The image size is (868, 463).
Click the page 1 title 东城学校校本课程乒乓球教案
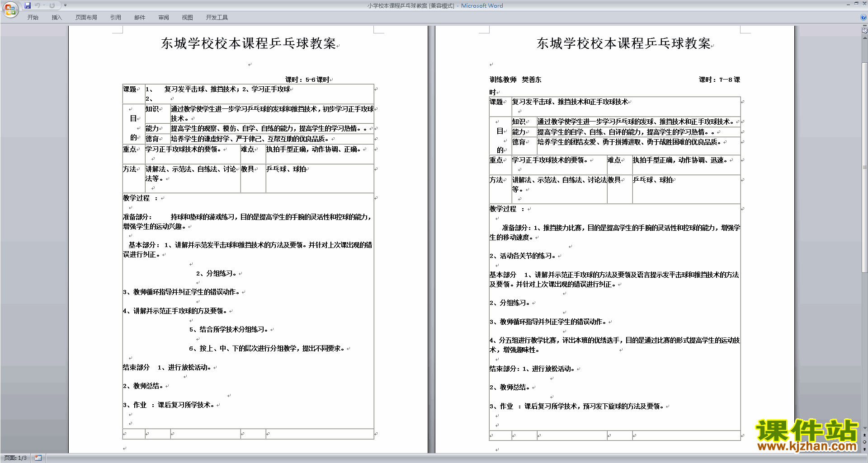point(249,43)
